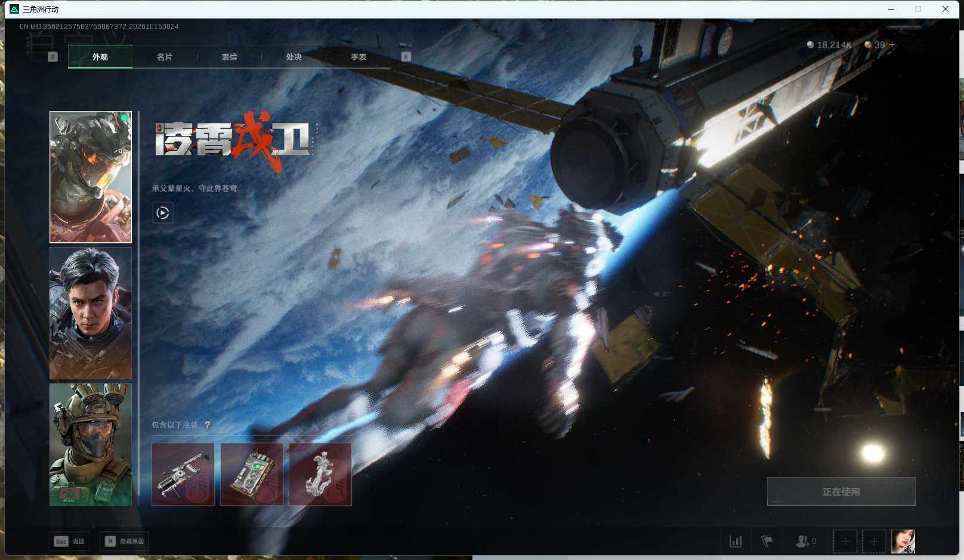The height and width of the screenshot is (560, 964).
Task: View the included white figurine charm item
Action: click(x=320, y=474)
